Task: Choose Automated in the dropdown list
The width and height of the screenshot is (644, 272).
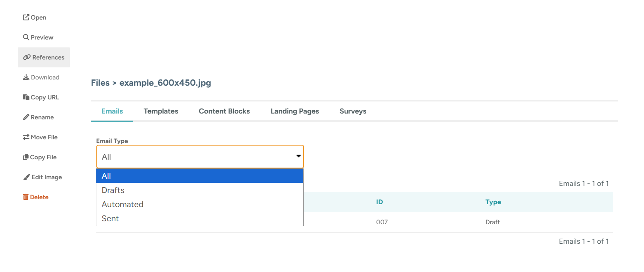Action: pos(122,204)
